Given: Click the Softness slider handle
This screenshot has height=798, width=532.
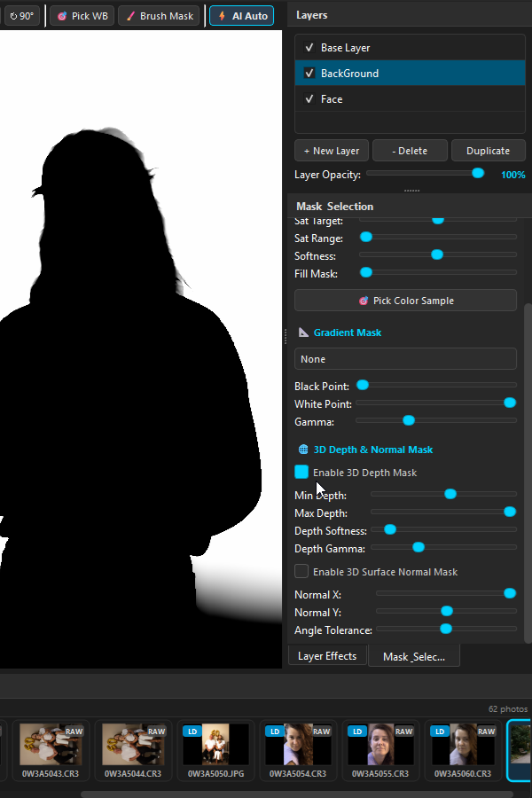Looking at the screenshot, I should (437, 254).
